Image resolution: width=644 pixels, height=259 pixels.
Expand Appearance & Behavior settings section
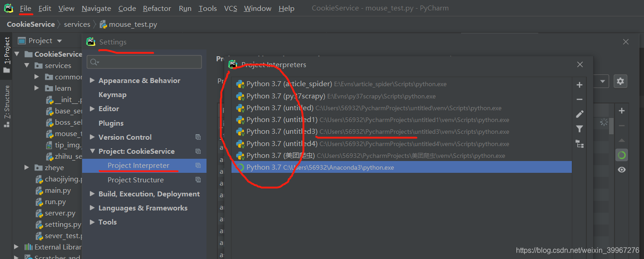coord(92,80)
